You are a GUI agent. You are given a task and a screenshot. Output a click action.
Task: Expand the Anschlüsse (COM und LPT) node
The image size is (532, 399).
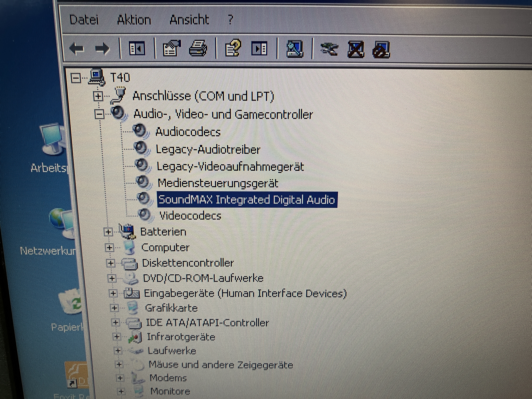pos(98,96)
